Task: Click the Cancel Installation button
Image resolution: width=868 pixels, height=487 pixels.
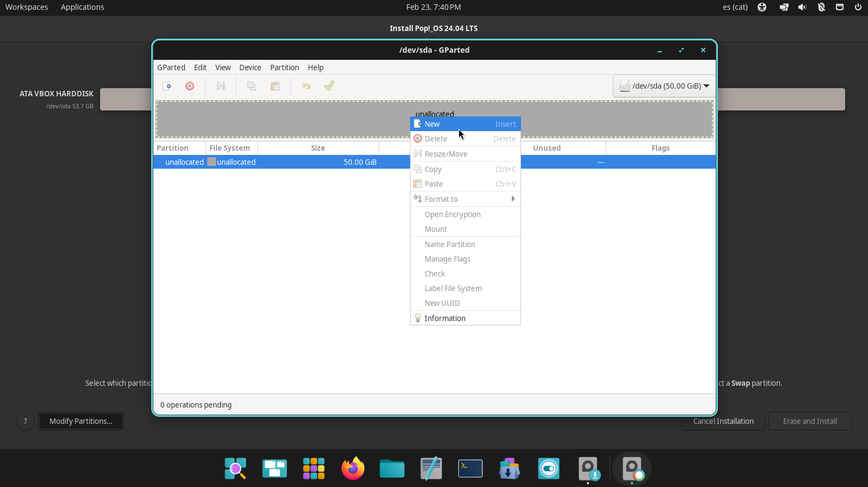Action: click(723, 421)
